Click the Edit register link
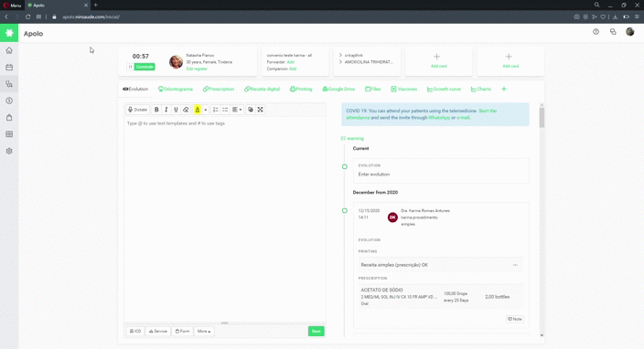Image resolution: width=644 pixels, height=349 pixels. (197, 69)
